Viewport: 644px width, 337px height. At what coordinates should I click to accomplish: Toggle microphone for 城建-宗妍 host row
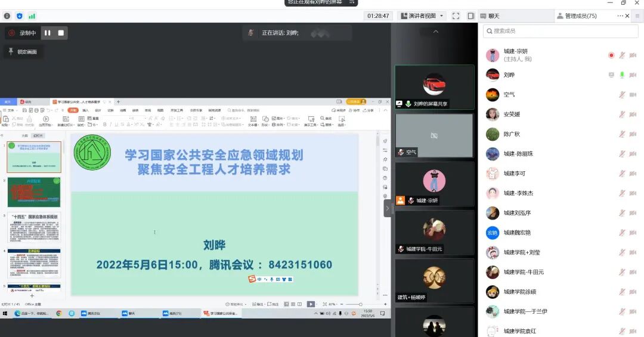coord(622,55)
